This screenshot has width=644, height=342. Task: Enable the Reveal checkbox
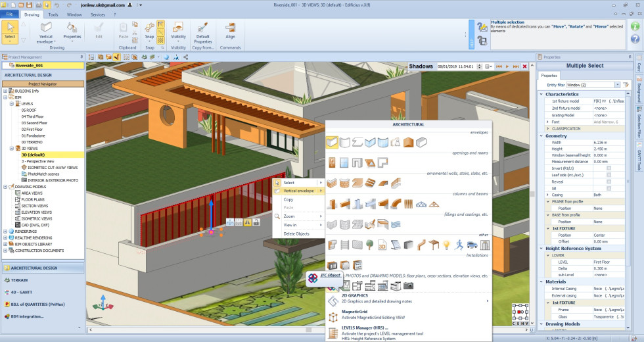[x=609, y=182]
